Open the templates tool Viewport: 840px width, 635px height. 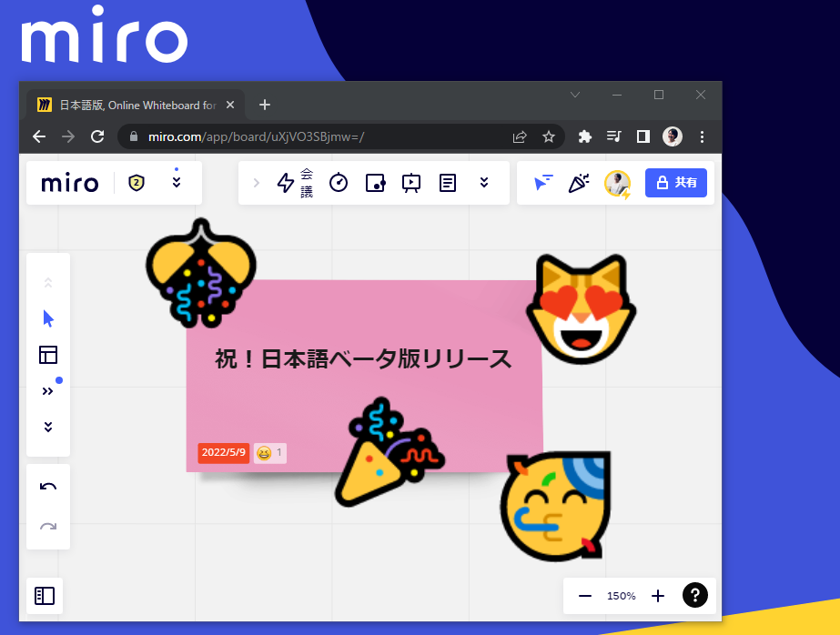[48, 355]
